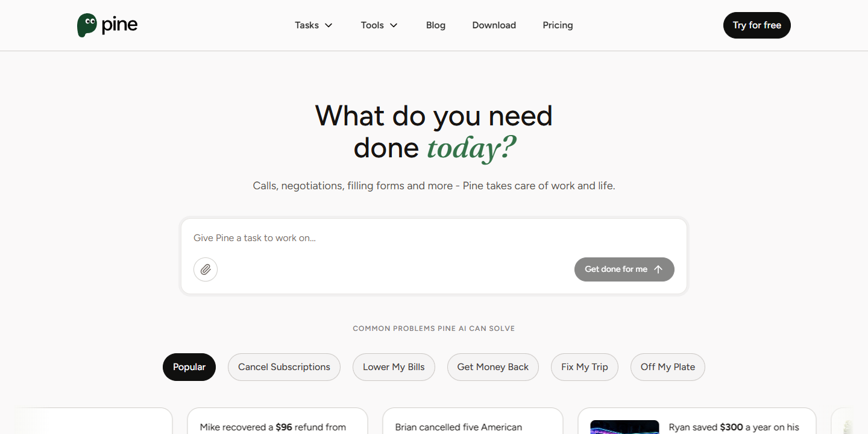Click the Try for free button

point(757,25)
